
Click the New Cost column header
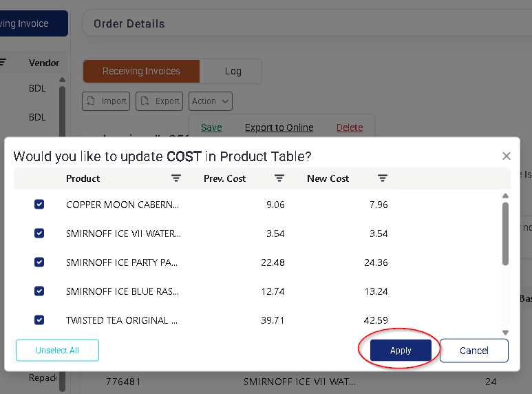pos(328,178)
